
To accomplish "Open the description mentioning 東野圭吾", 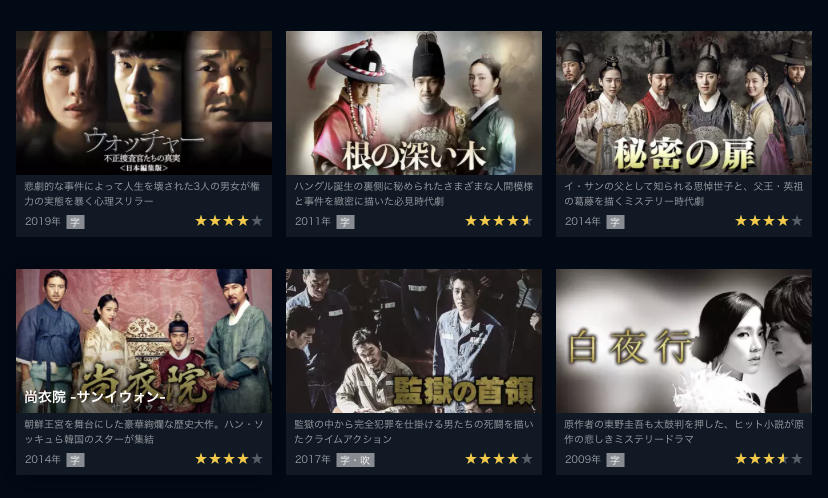I will 684,432.
